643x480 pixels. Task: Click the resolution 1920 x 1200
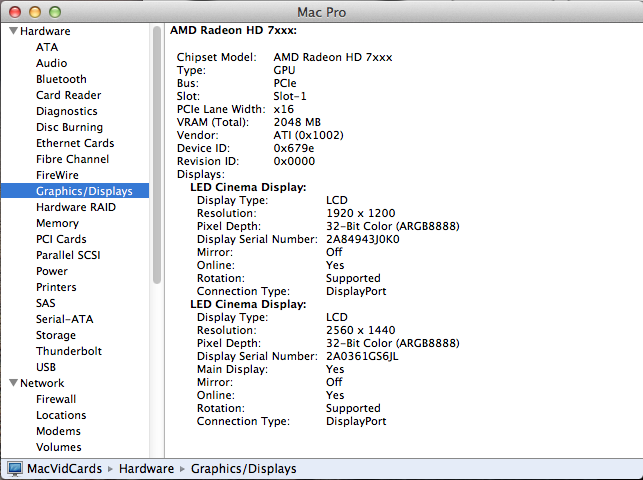click(360, 213)
